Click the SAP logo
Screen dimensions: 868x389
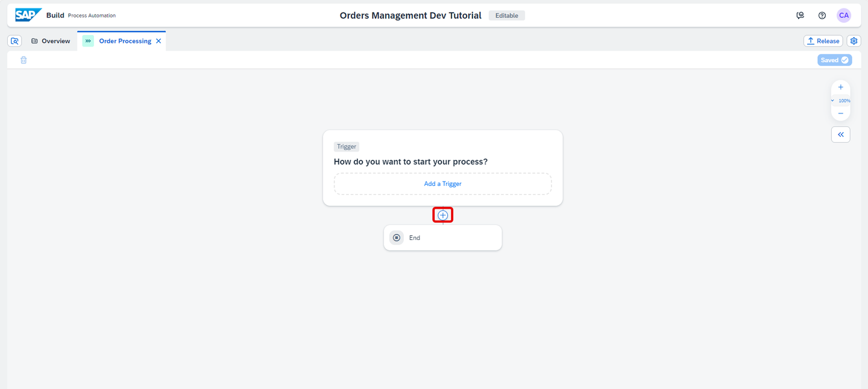coord(28,15)
